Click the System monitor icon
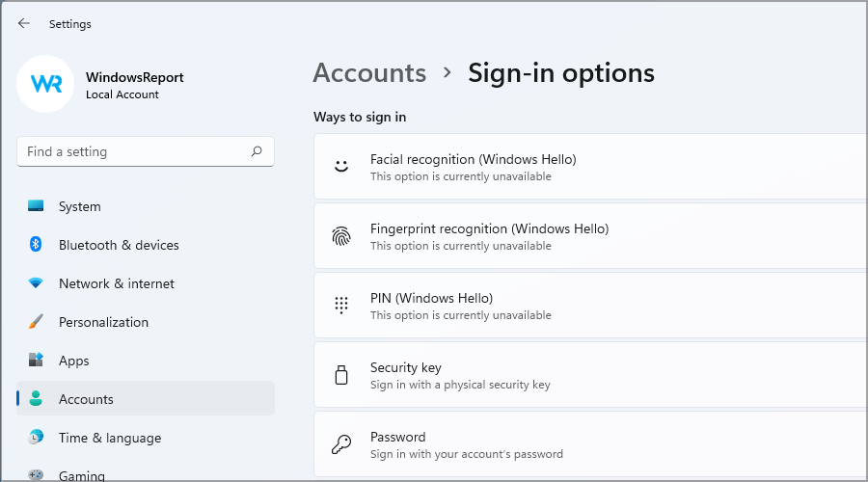 click(x=36, y=206)
